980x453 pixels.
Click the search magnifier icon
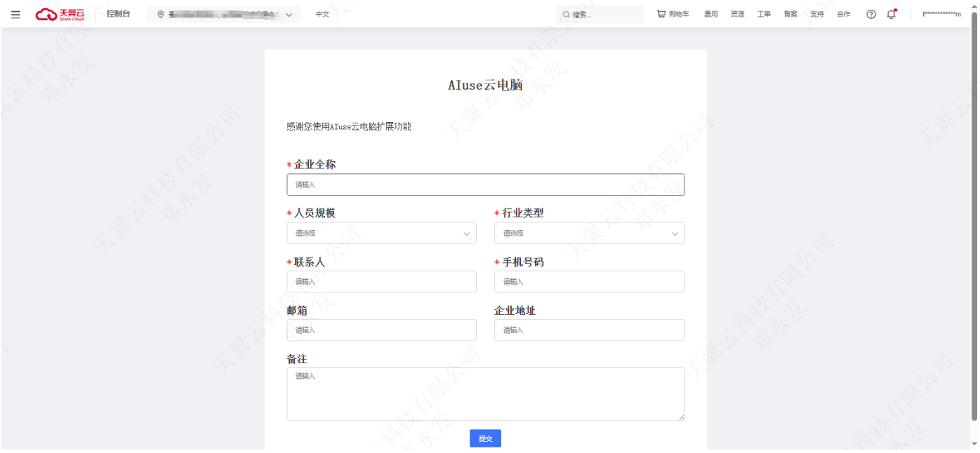coord(567,15)
